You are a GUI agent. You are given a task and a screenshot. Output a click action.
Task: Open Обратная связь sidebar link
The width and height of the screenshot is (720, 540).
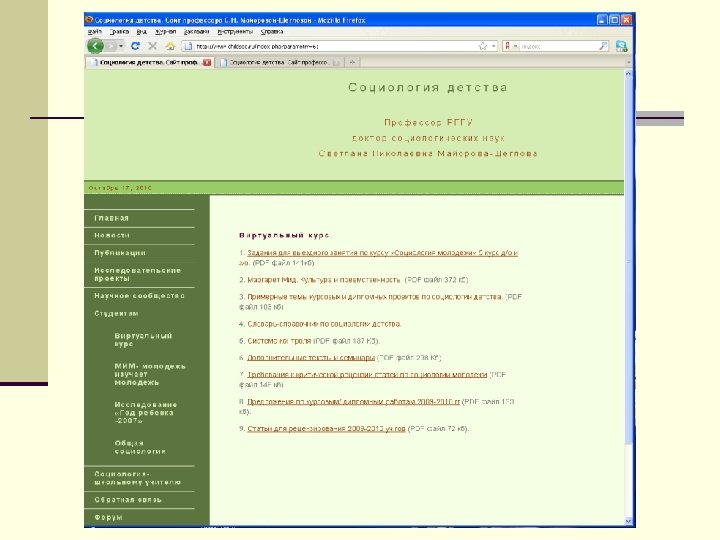tap(128, 500)
